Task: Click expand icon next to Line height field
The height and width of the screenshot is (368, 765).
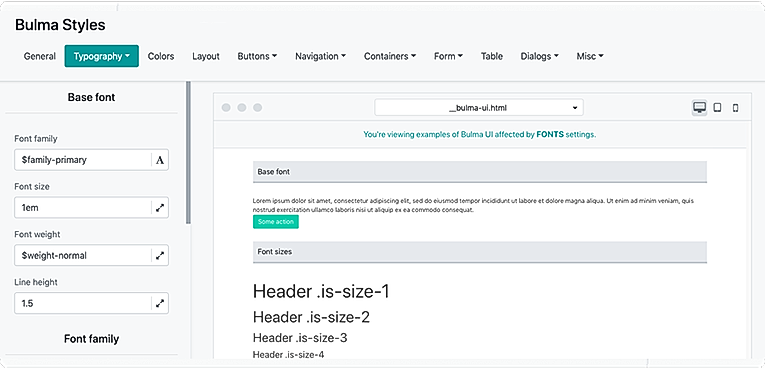Action: 160,303
